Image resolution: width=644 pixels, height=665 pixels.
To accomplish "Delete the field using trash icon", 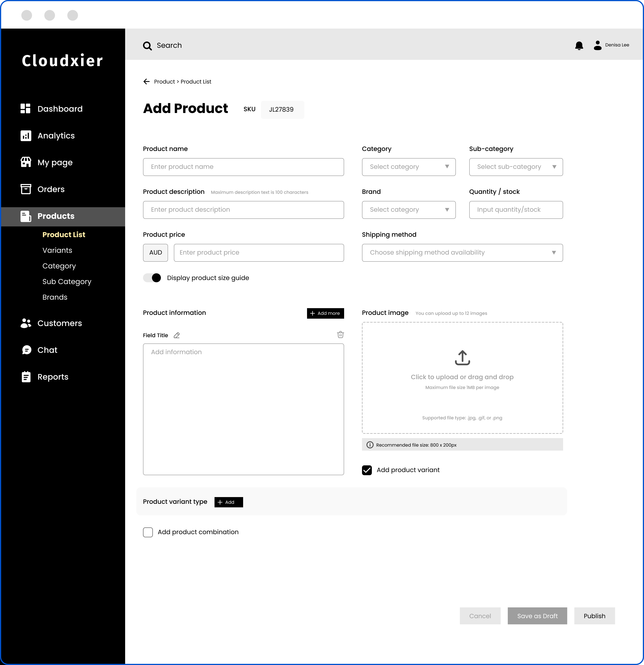I will pyautogui.click(x=340, y=335).
